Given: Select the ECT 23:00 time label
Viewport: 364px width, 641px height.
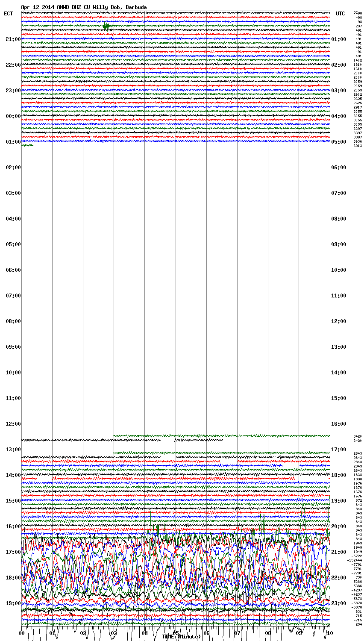Looking at the screenshot, I should 13,91.
